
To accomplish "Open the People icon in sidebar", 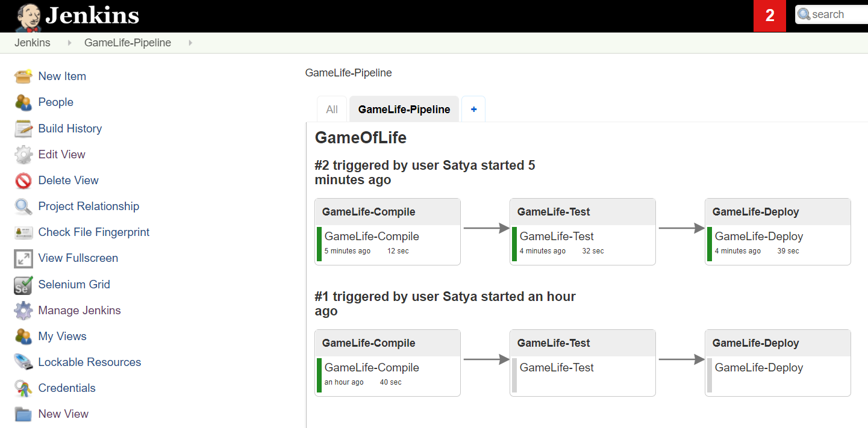I will [23, 102].
